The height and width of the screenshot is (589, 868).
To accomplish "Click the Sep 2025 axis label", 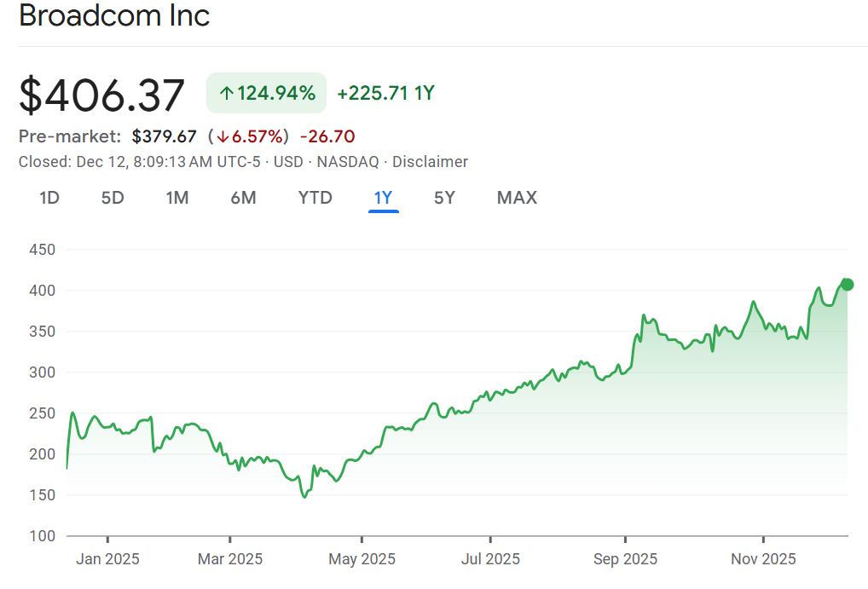I will (625, 559).
